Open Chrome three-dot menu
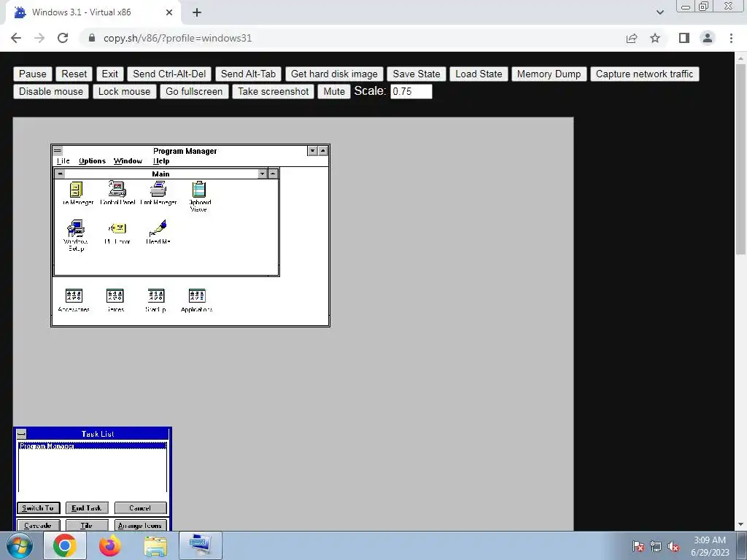This screenshot has width=747, height=560. click(x=731, y=38)
